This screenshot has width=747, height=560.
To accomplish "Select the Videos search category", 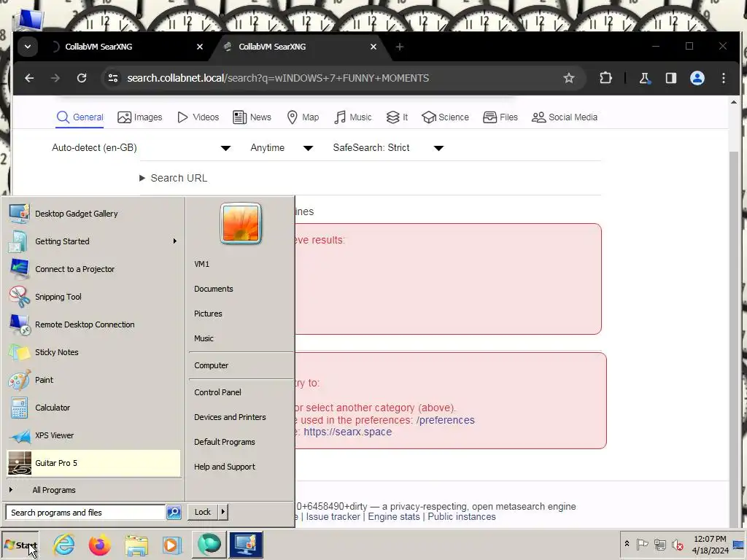I will (x=198, y=117).
